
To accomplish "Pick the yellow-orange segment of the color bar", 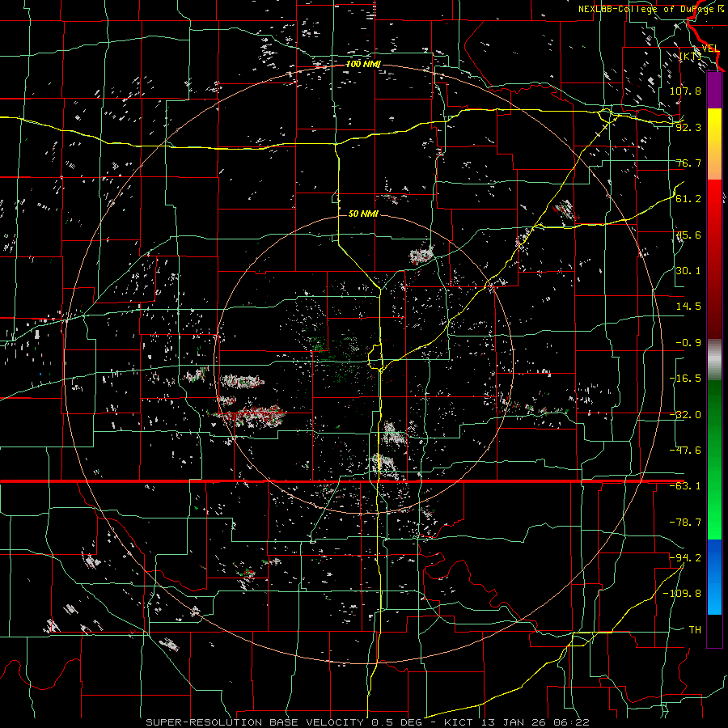I will tap(714, 144).
